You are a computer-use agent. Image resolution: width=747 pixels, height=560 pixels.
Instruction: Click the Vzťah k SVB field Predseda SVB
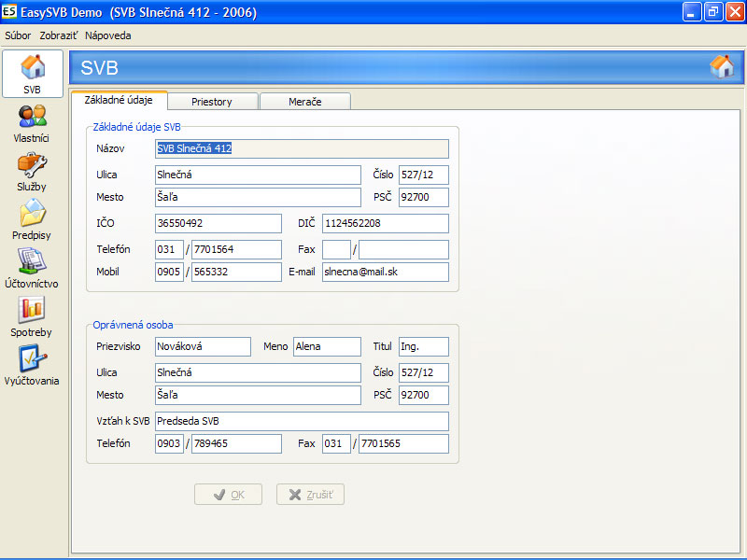[302, 422]
